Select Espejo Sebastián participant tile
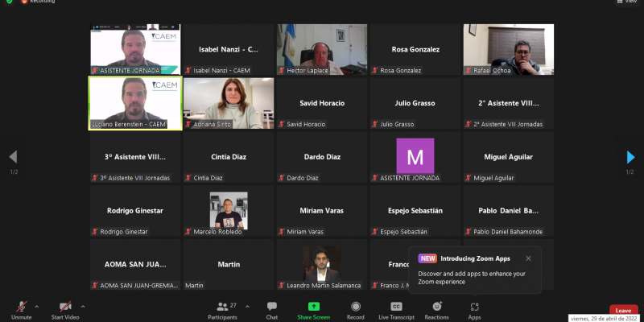Viewport: 644px width, 322px height. (x=415, y=211)
